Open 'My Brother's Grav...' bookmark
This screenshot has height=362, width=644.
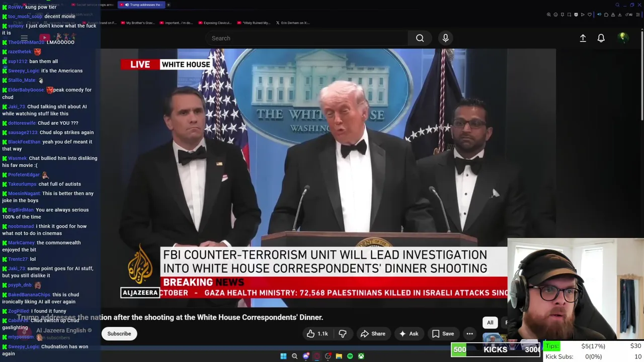coord(138,23)
